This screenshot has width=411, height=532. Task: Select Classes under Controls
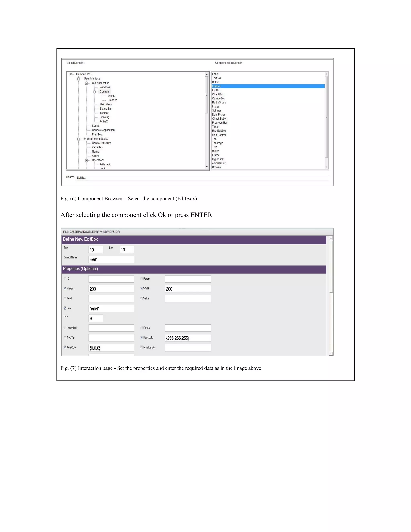(112, 100)
